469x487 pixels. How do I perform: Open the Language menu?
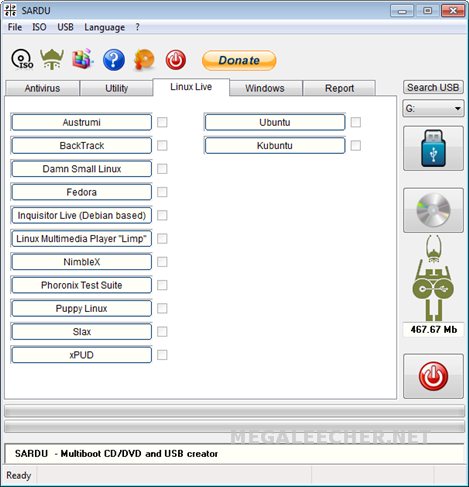coord(104,27)
